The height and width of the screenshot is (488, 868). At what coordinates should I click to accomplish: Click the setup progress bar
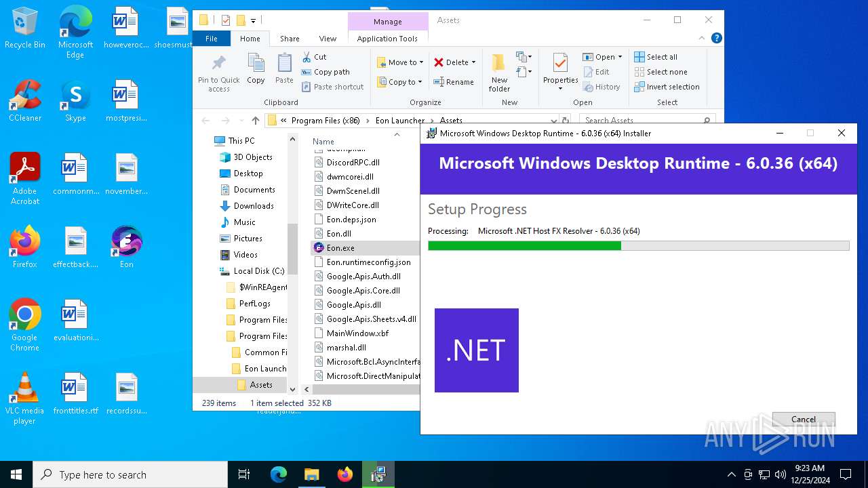(638, 245)
